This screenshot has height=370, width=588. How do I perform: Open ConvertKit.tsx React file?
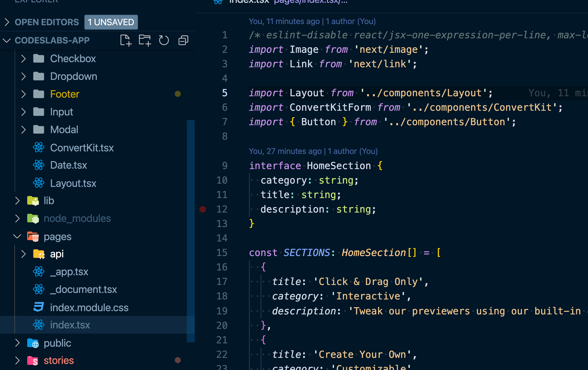click(81, 148)
